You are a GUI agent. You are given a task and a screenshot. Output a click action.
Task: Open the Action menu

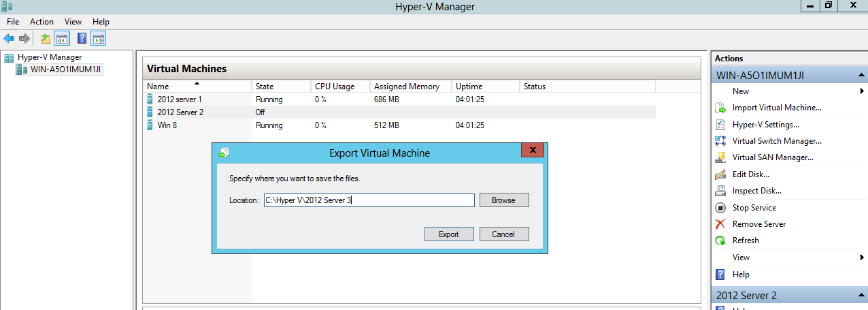click(x=41, y=22)
